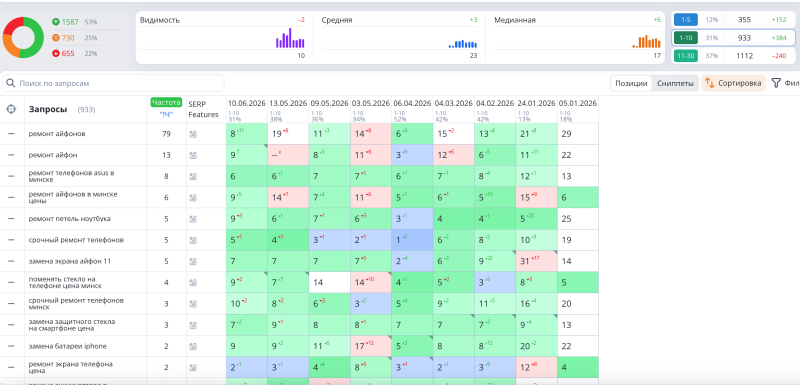Click dash icon for ремонт экрана телефона цена
Screen dimensions: 800x385
tap(11, 368)
